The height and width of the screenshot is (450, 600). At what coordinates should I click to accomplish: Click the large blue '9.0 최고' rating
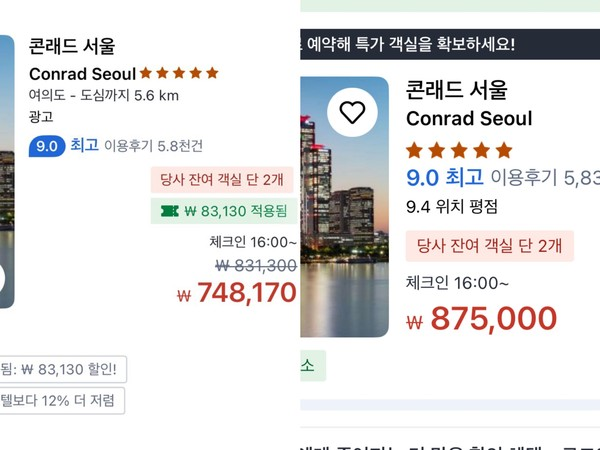pos(444,178)
